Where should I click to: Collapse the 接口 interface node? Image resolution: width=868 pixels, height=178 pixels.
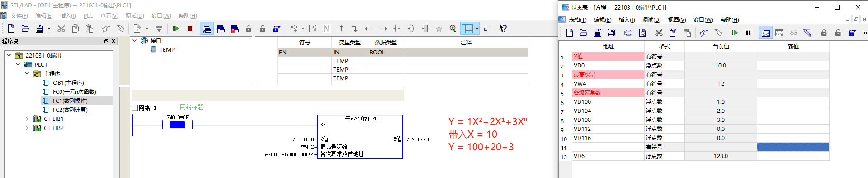tap(134, 41)
